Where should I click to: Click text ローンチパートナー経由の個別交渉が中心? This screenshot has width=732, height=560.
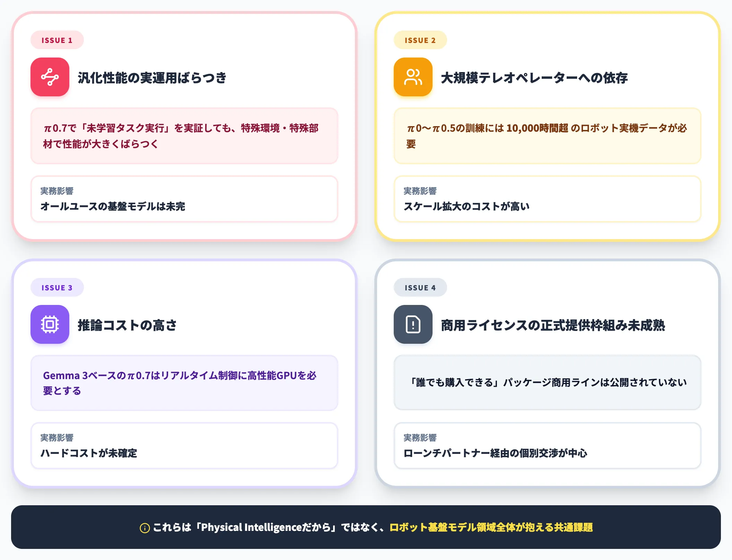(x=495, y=453)
